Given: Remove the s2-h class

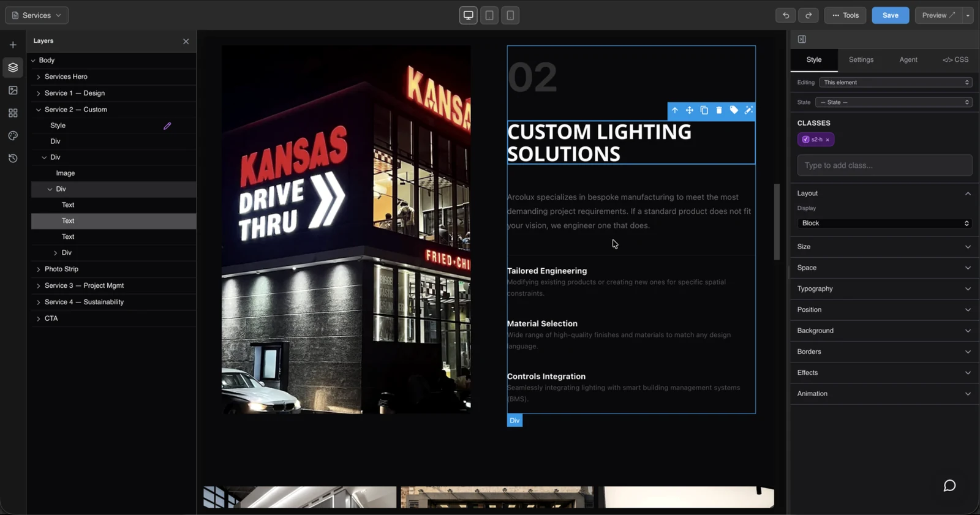Looking at the screenshot, I should 827,140.
